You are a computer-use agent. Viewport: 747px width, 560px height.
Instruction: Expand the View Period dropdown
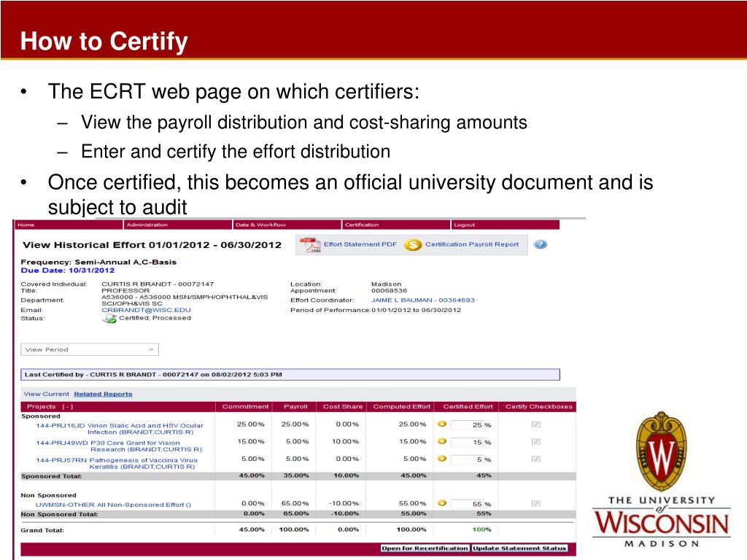(x=90, y=349)
